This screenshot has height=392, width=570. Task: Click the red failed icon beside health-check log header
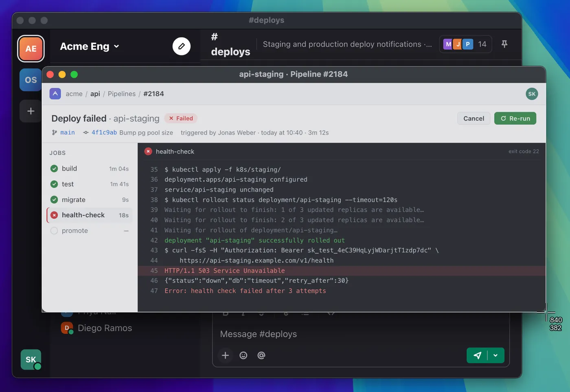tap(148, 151)
